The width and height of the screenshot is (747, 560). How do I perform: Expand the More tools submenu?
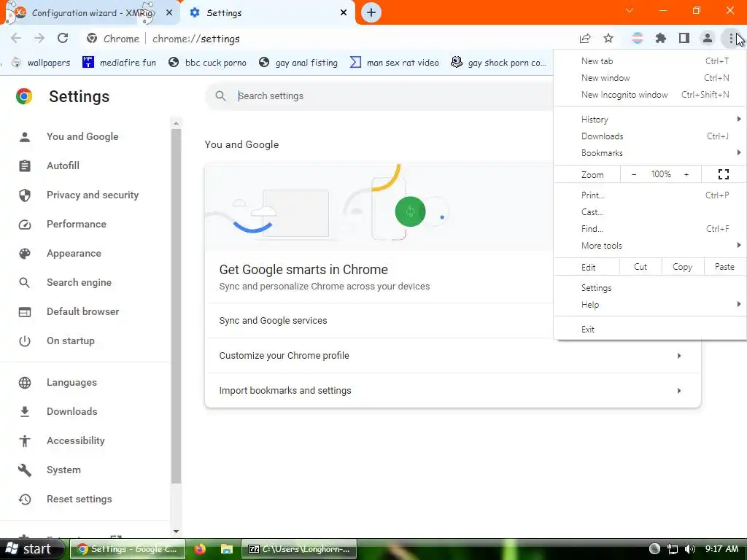coord(650,246)
